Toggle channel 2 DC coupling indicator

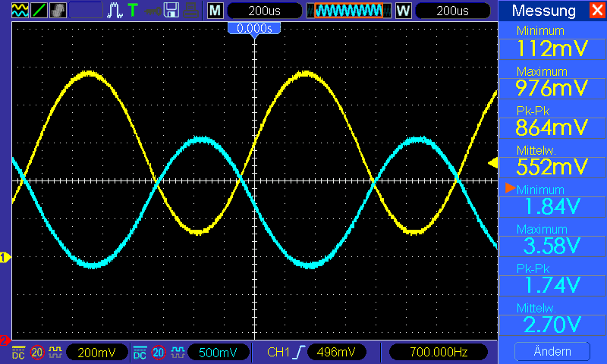pyautogui.click(x=140, y=352)
